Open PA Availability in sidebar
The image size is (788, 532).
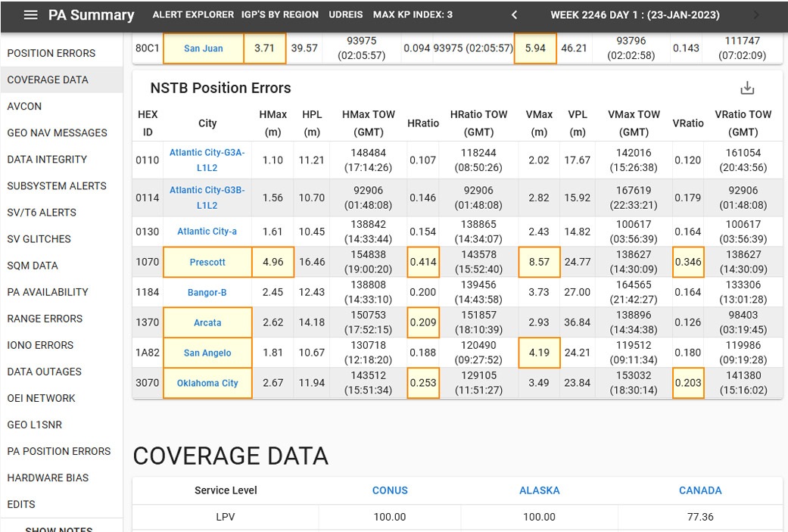[x=48, y=292]
